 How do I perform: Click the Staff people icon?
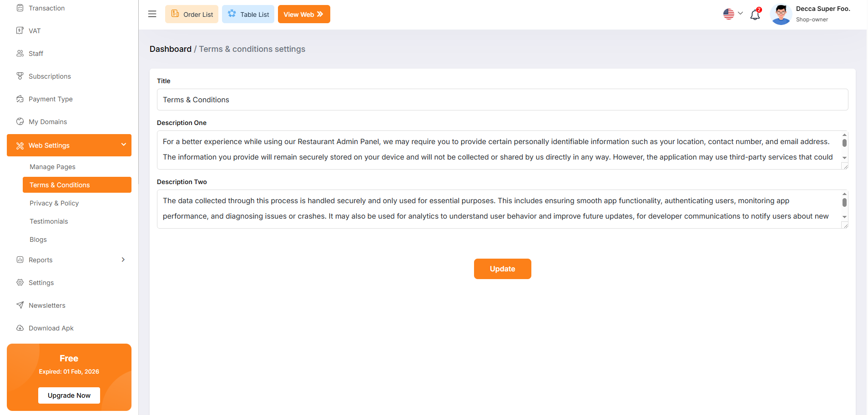(x=20, y=54)
